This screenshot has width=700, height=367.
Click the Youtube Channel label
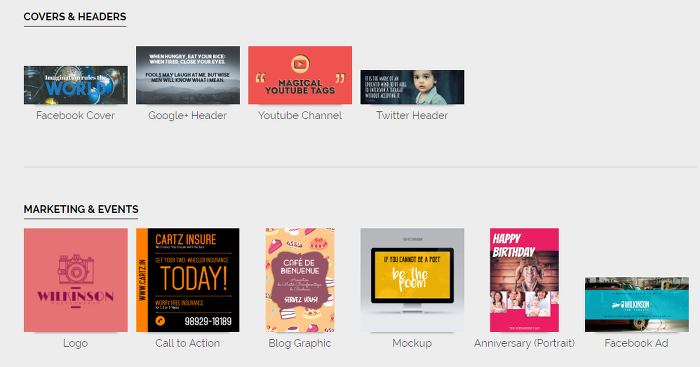[x=300, y=115]
